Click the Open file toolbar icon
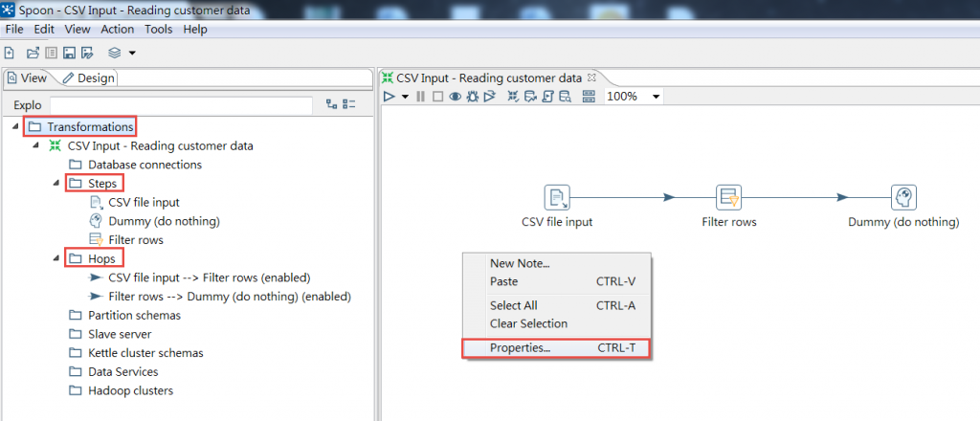Screen dimensions: 980x421 [x=33, y=53]
